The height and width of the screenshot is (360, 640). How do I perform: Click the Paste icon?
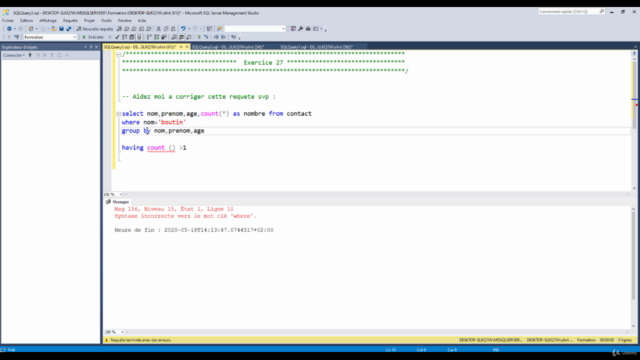click(x=173, y=29)
